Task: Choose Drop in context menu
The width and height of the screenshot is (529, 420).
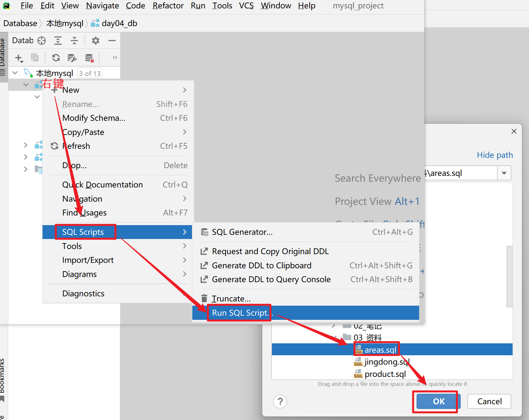Action: coord(118,165)
